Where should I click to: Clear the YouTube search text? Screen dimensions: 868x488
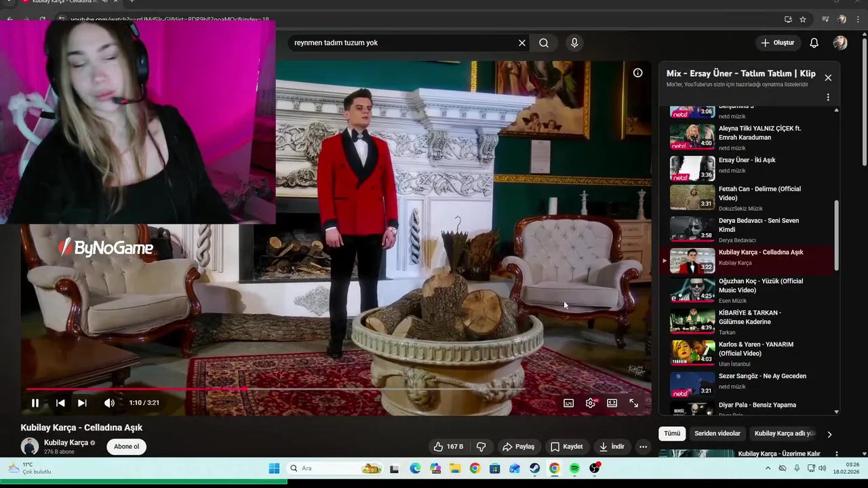tap(522, 43)
